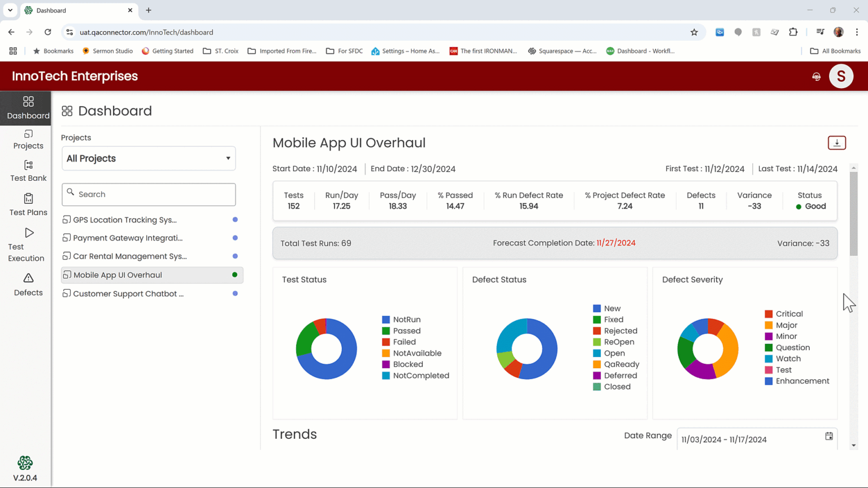Viewport: 868px width, 488px height.
Task: Open the Test Execution section
Action: coord(26,245)
